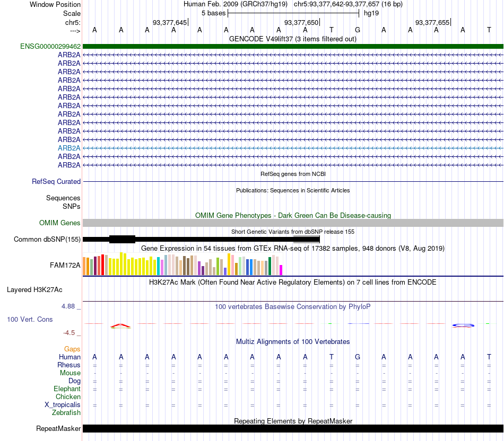Click the Gaps row label

tap(72, 349)
